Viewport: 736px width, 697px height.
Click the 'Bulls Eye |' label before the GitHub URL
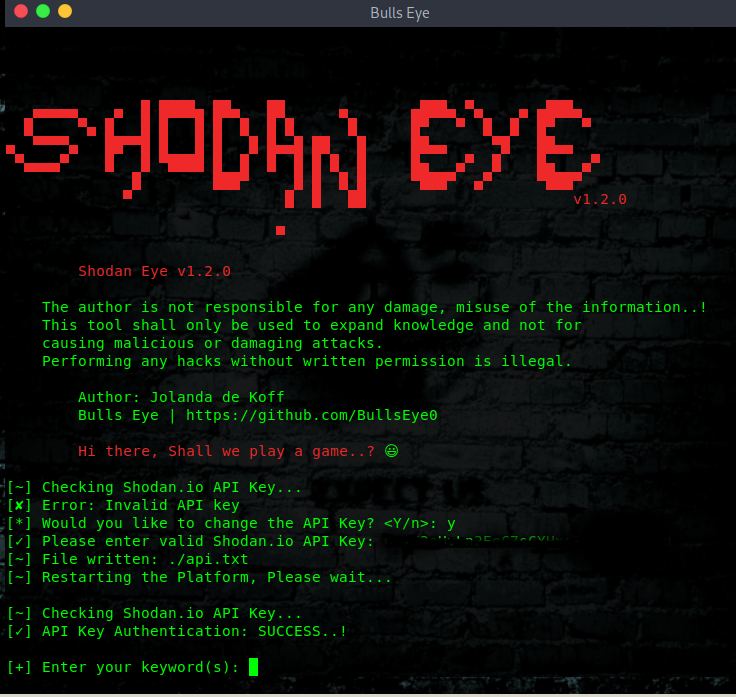pos(127,415)
